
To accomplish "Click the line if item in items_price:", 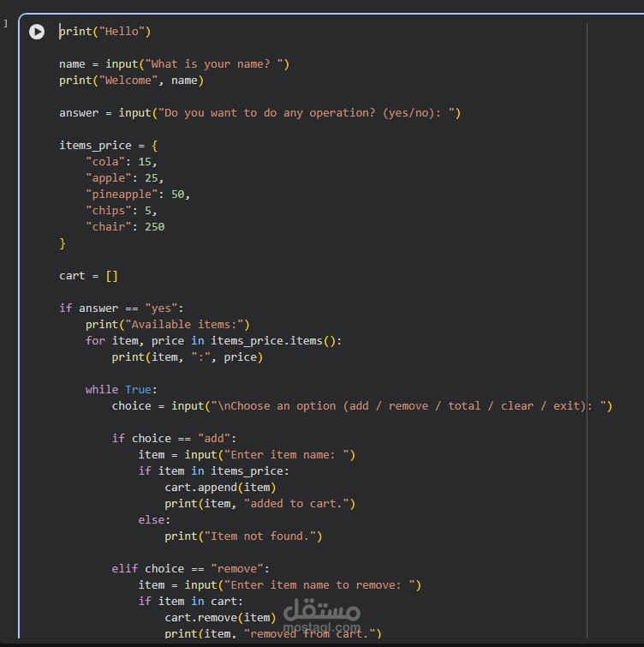I will tap(214, 470).
